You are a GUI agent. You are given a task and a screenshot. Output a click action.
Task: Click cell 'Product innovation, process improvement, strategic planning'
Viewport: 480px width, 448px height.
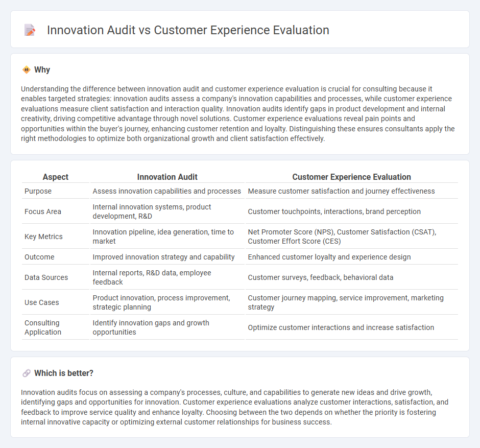pyautogui.click(x=167, y=302)
